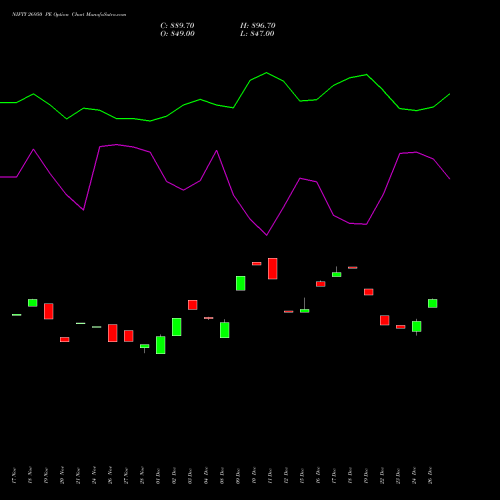Select the 23 Dec date label

click(x=398, y=476)
